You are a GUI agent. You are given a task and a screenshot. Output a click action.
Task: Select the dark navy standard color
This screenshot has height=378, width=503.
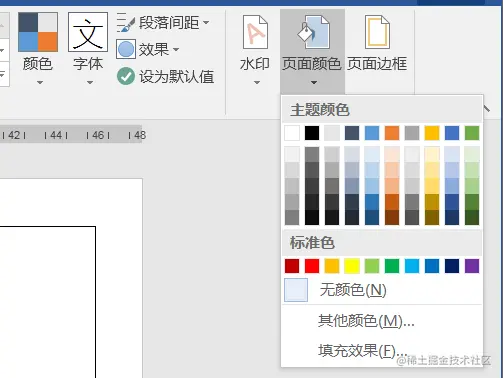coord(452,266)
